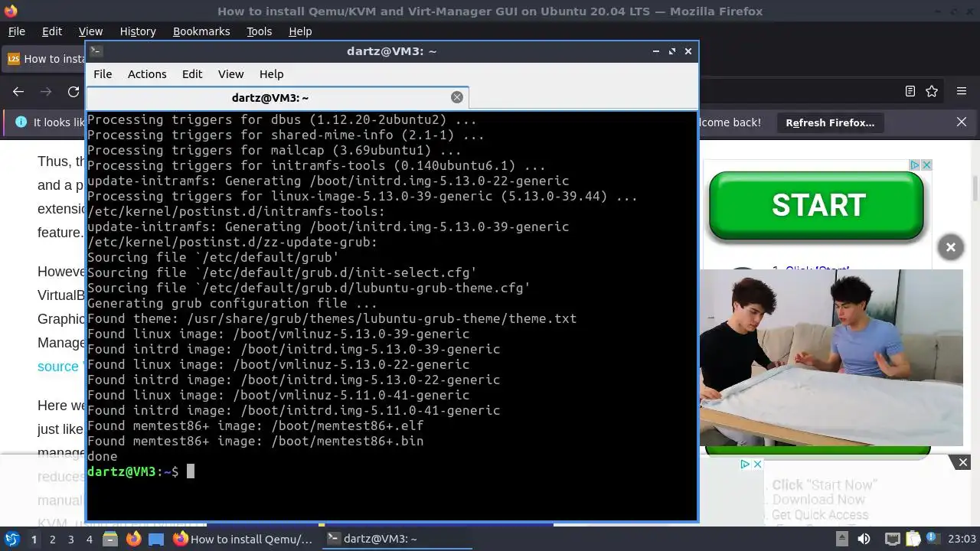This screenshot has width=980, height=551.
Task: Open the Firefox Edit menu
Action: pyautogui.click(x=52, y=31)
